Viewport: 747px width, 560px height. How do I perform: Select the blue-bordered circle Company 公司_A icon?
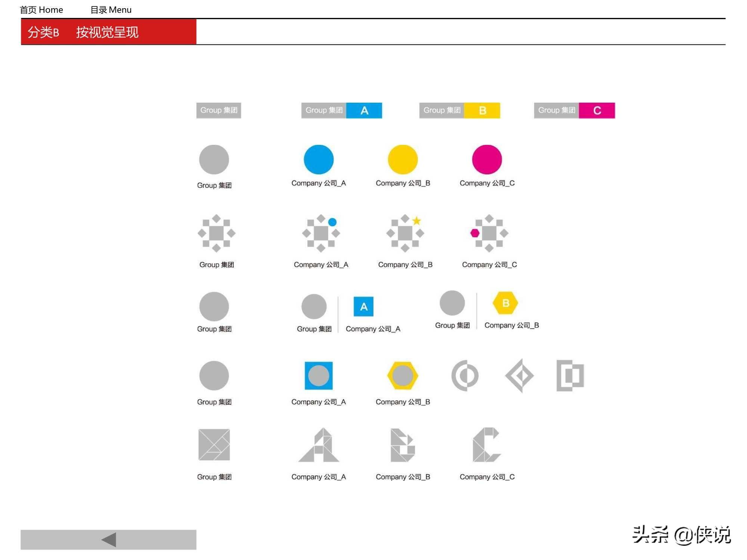tap(317, 374)
